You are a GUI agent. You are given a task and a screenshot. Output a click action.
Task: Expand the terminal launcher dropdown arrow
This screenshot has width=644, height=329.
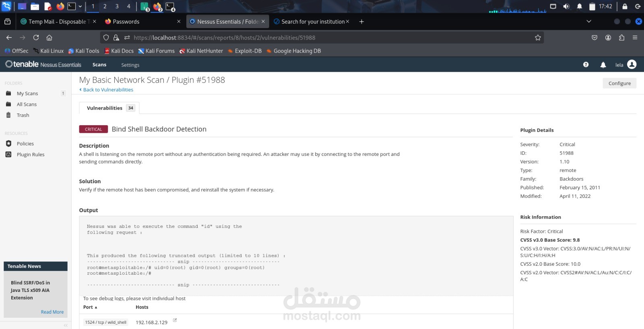pyautogui.click(x=80, y=6)
